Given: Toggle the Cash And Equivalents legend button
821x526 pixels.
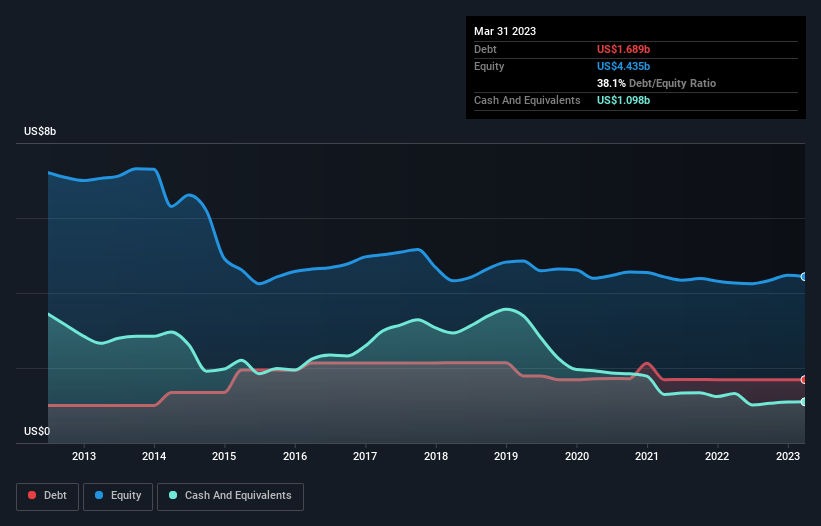Looking at the screenshot, I should (230, 496).
